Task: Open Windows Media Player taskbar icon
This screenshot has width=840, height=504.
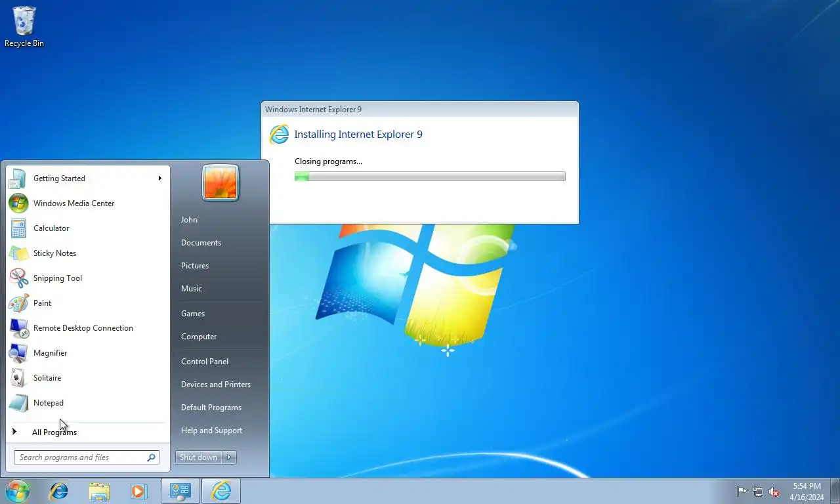Action: [138, 491]
